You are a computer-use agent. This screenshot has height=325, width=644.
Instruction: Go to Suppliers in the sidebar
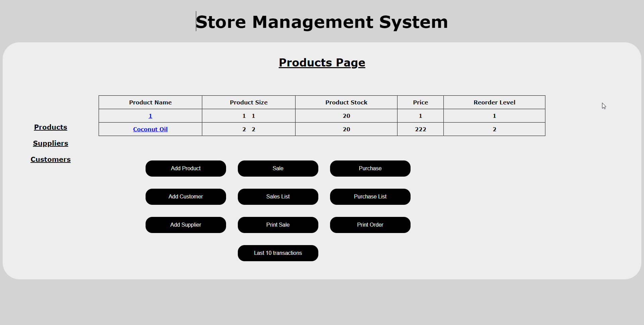click(51, 143)
